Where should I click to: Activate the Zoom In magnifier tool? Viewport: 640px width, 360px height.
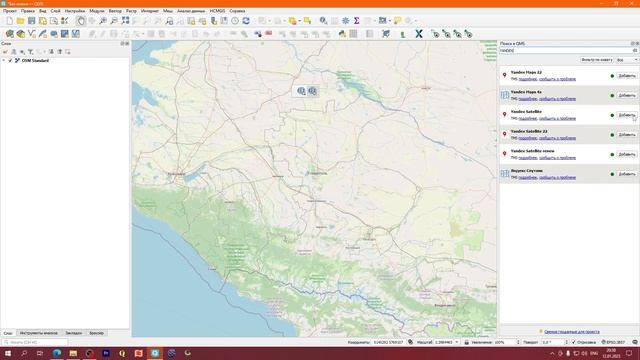tap(103, 21)
